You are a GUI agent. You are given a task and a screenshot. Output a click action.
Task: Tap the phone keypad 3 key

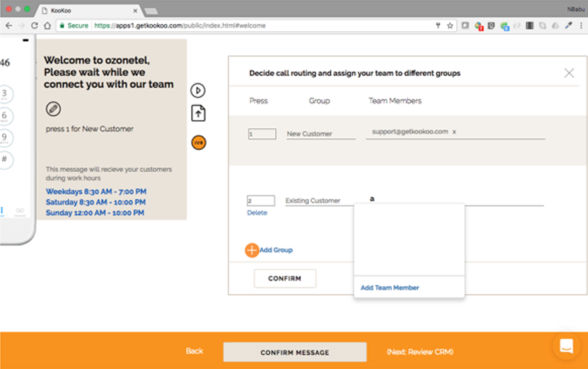4,94
